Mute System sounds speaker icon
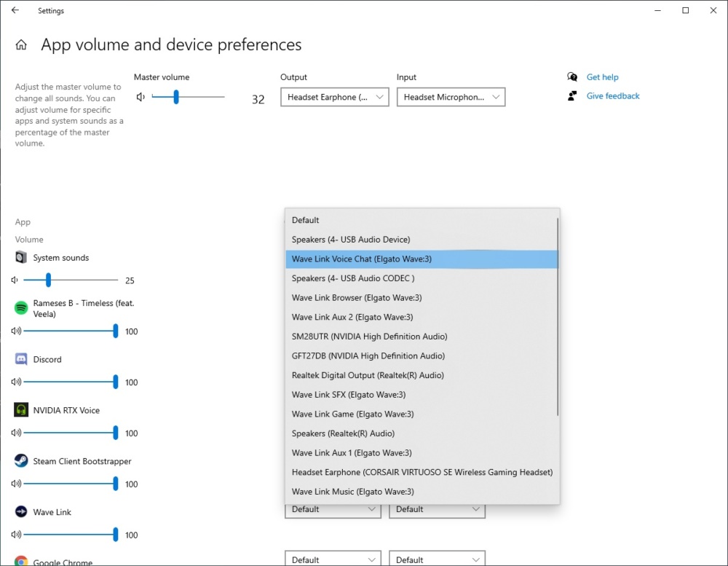This screenshot has width=728, height=566. tap(15, 280)
